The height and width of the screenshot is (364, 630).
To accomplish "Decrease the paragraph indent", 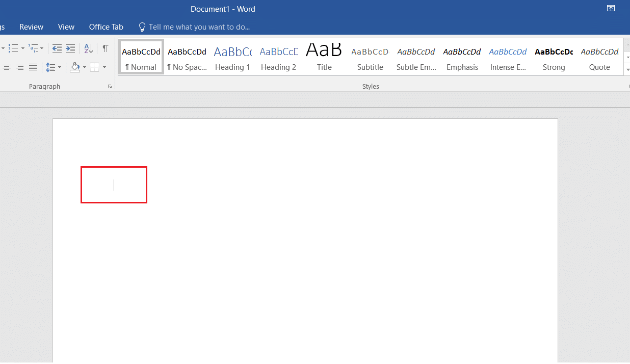I will (x=57, y=48).
